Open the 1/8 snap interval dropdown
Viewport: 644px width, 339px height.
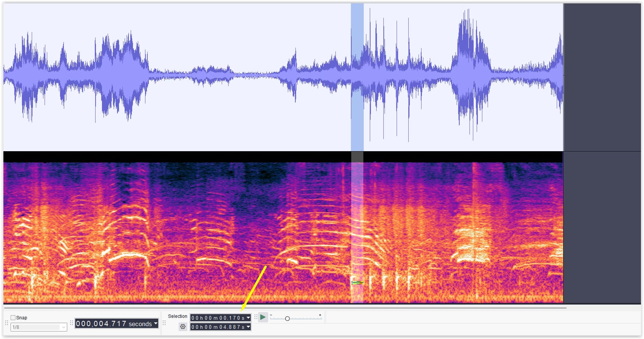(x=63, y=327)
